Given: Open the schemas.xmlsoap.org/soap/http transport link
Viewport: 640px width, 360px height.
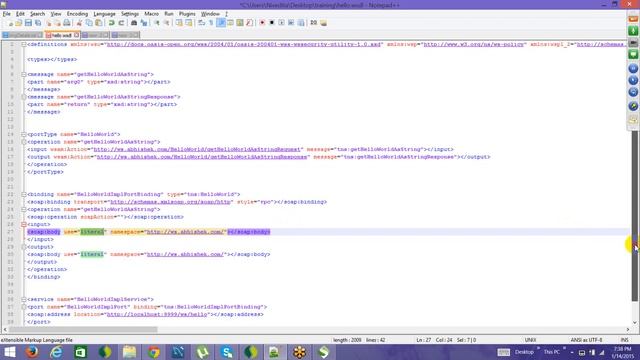Looking at the screenshot, I should tap(171, 202).
